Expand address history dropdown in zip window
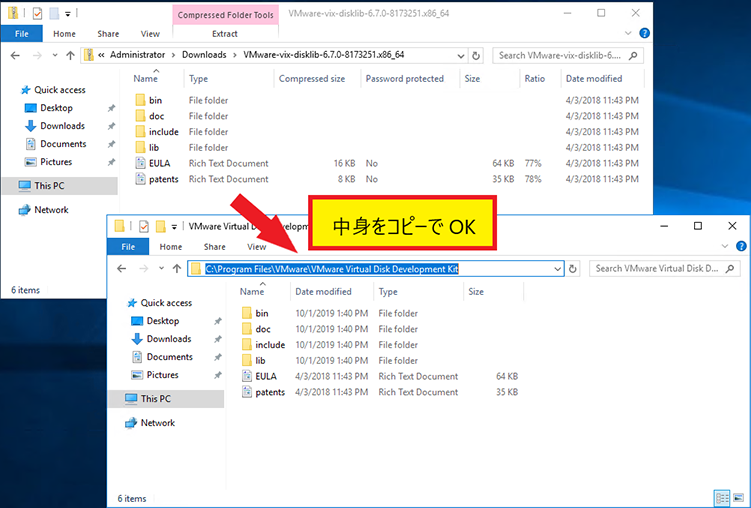This screenshot has width=751, height=508. click(x=461, y=56)
